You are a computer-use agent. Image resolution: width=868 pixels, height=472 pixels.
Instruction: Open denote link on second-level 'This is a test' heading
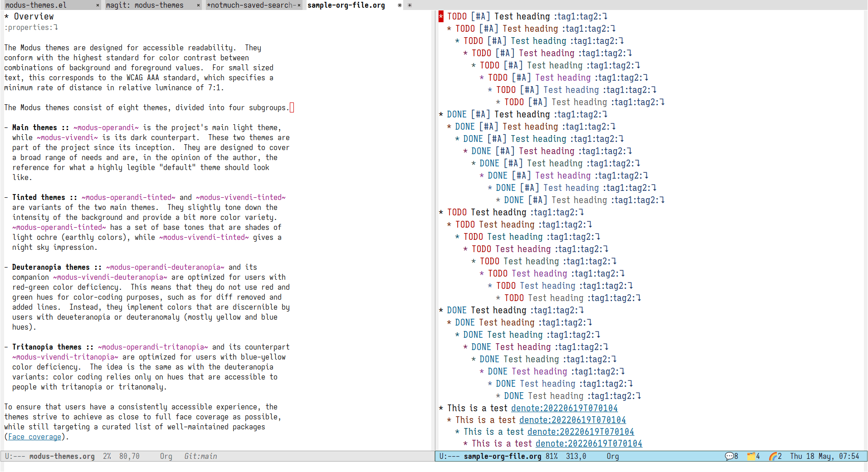572,420
